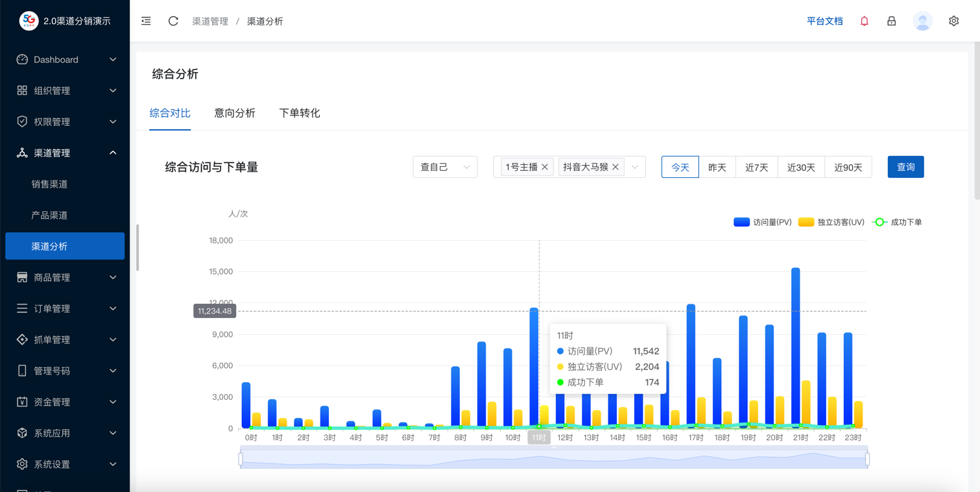The height and width of the screenshot is (492, 980).
Task: Click the 组织管理 grid icon
Action: click(21, 90)
